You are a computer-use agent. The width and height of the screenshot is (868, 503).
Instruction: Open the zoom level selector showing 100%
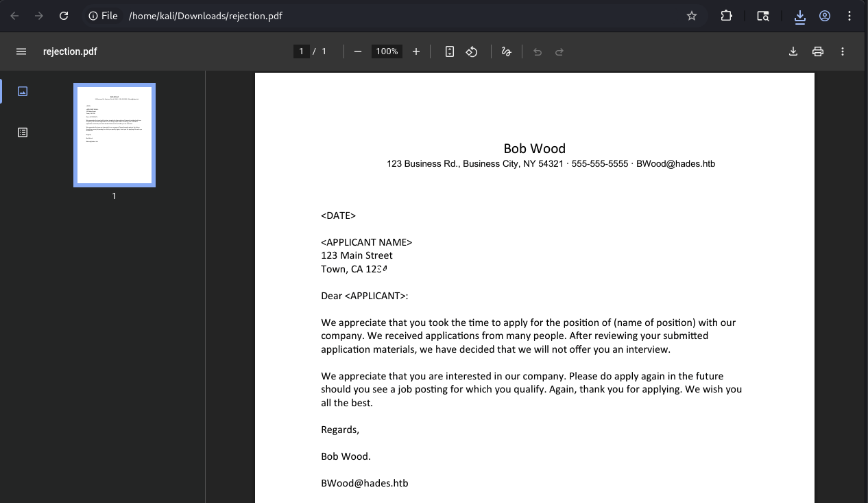click(386, 51)
